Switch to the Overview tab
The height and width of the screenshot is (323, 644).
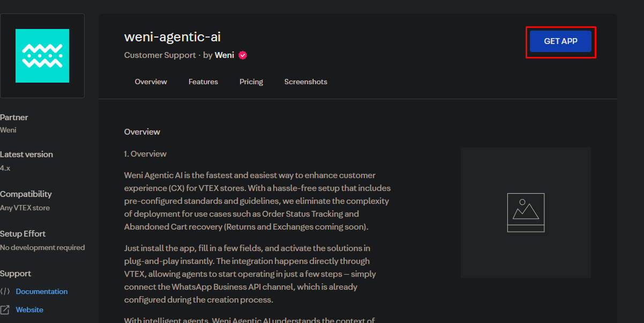(x=151, y=82)
